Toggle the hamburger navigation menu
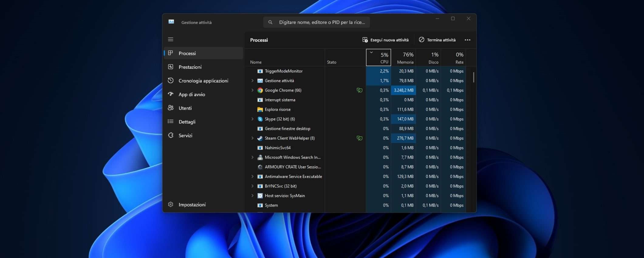644x258 pixels. click(171, 39)
